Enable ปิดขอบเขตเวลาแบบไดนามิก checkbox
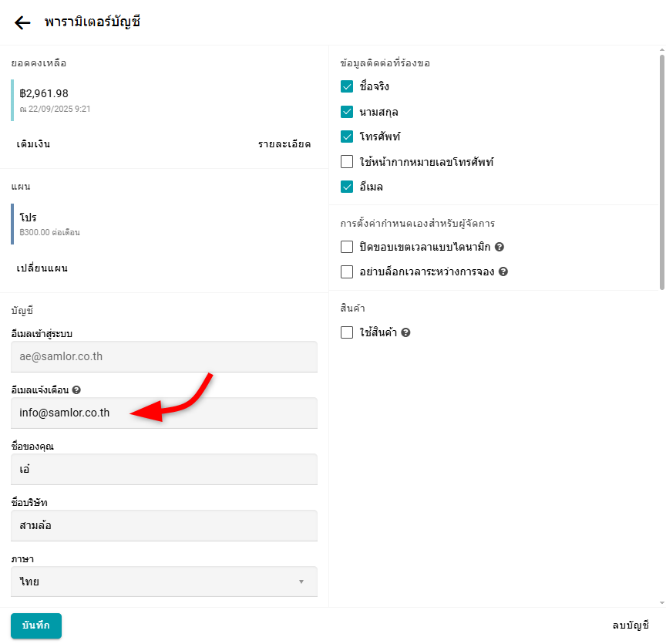 [347, 247]
